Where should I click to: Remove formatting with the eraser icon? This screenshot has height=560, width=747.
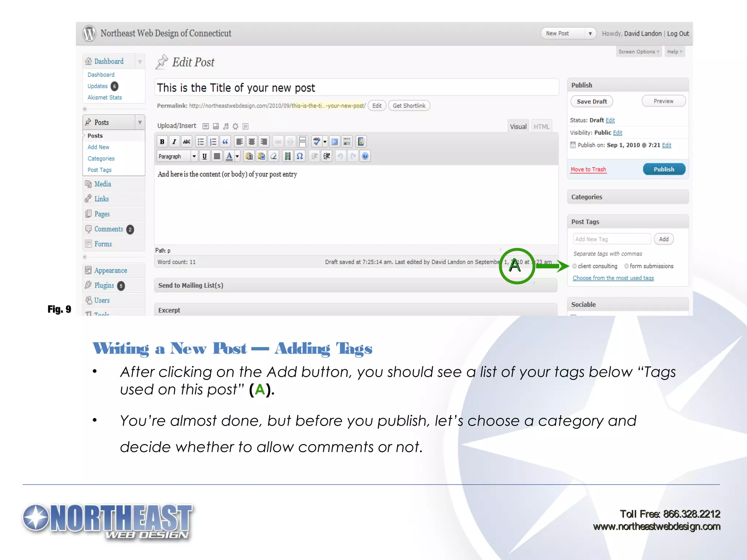pos(274,156)
